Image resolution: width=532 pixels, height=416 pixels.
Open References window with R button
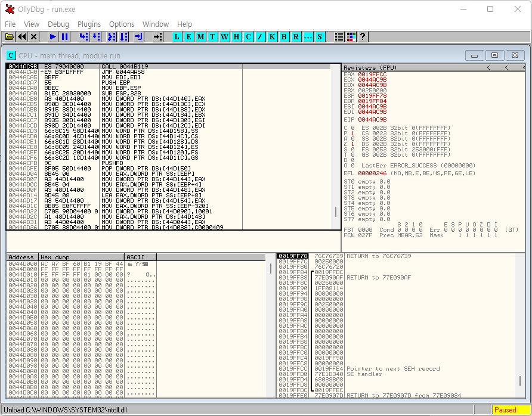296,36
